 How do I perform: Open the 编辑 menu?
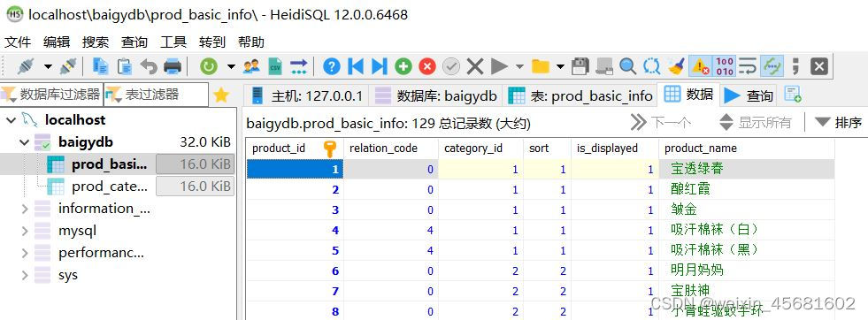coord(57,42)
